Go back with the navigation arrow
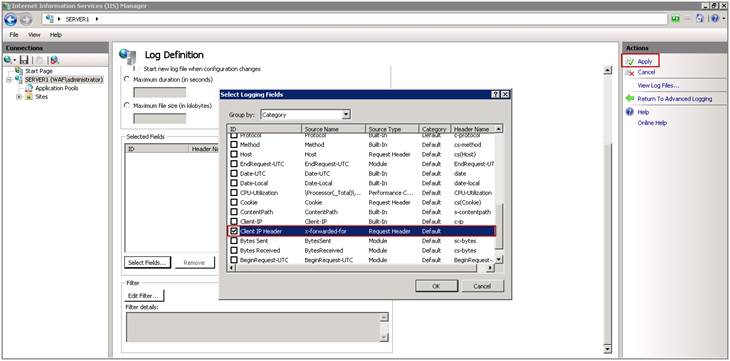Viewport: 730px width, 361px height. click(x=10, y=20)
